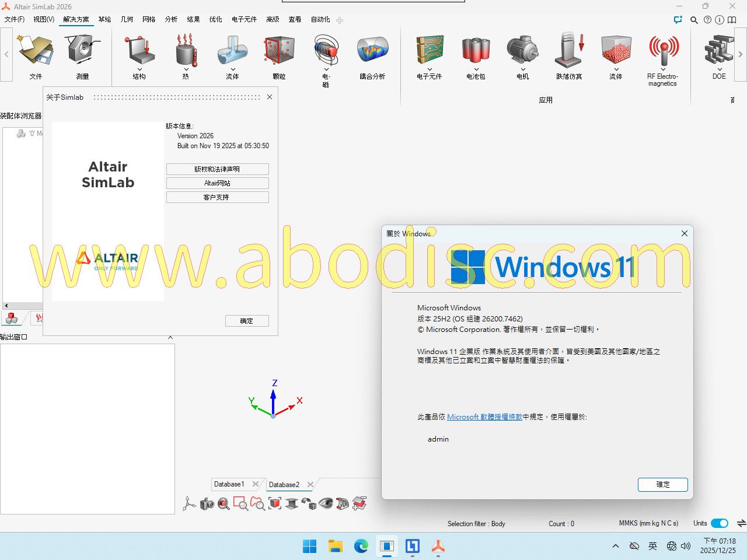
Task: Switch to the Database1 tab
Action: pos(229,484)
